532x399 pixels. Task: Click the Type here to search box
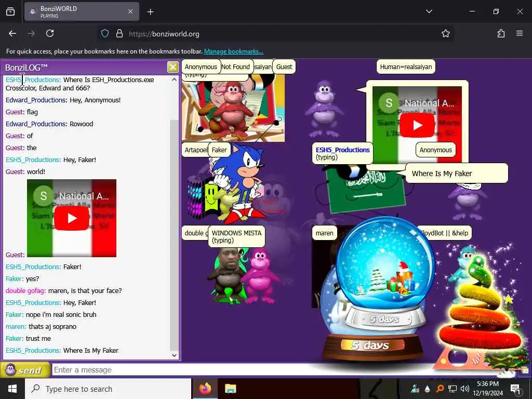point(108,389)
